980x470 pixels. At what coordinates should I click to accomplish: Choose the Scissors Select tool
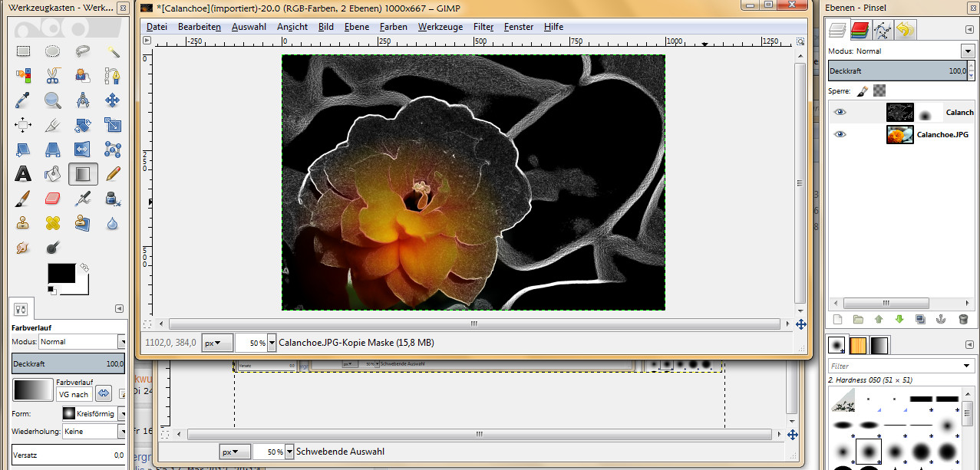pyautogui.click(x=52, y=76)
